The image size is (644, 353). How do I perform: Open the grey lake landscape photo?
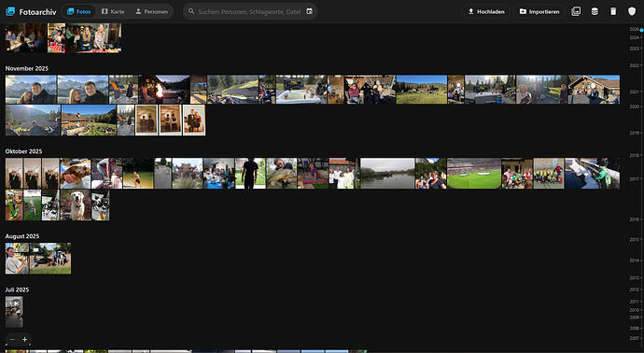pos(387,174)
